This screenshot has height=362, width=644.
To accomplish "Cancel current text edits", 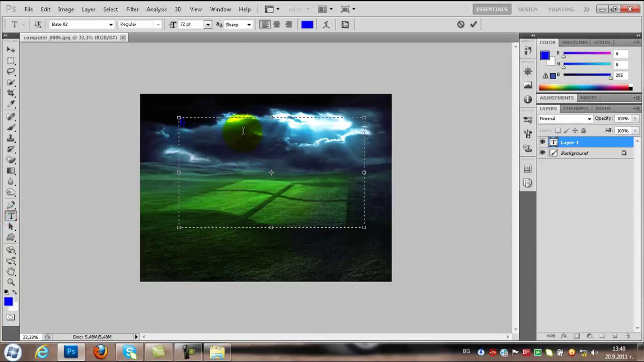I will point(460,24).
